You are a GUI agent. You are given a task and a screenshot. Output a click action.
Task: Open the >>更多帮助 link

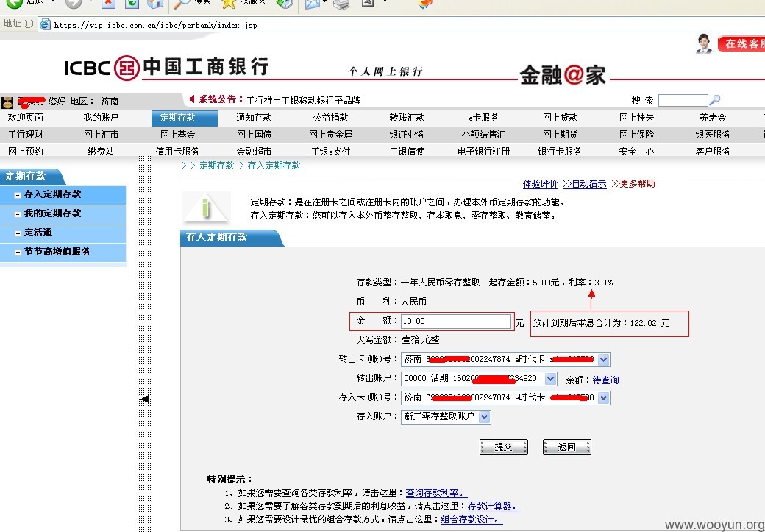tap(633, 184)
